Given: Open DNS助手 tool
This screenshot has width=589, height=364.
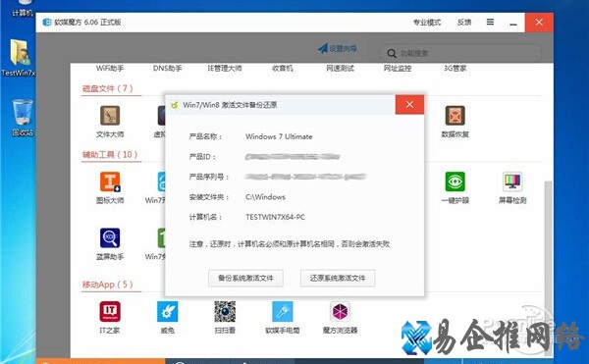Looking at the screenshot, I should [x=168, y=69].
